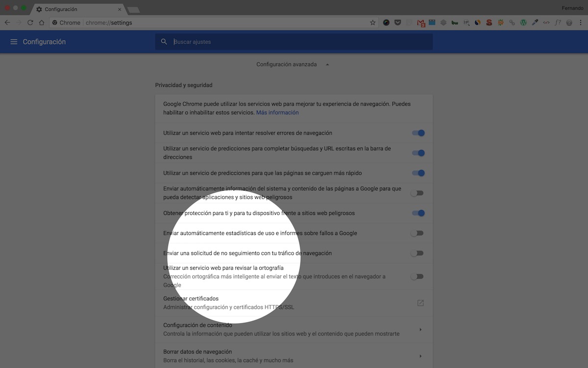Open the Gmail checker extension

pos(420,23)
